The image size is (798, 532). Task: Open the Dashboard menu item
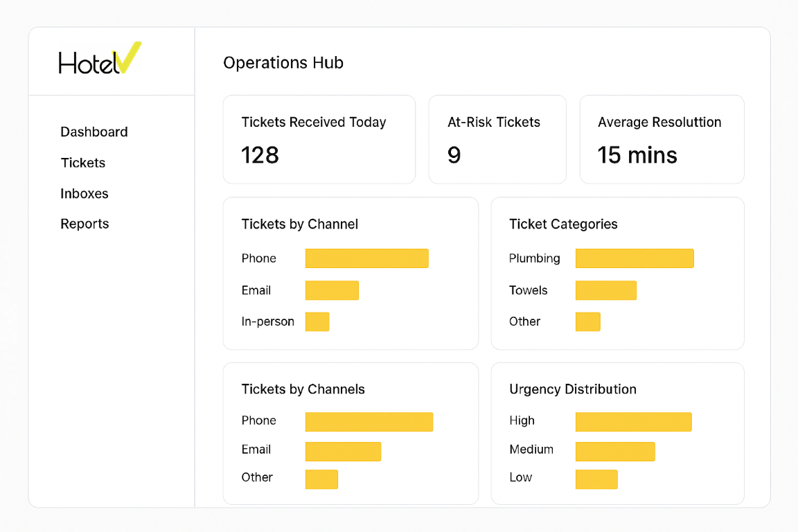coord(94,132)
